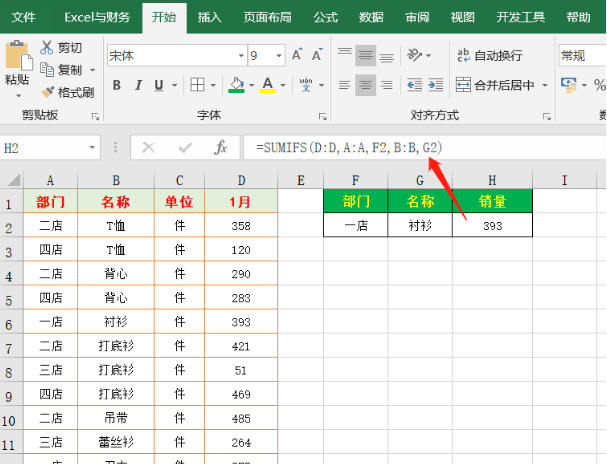Center text horizontally
This screenshot has height=464, width=607.
click(365, 85)
